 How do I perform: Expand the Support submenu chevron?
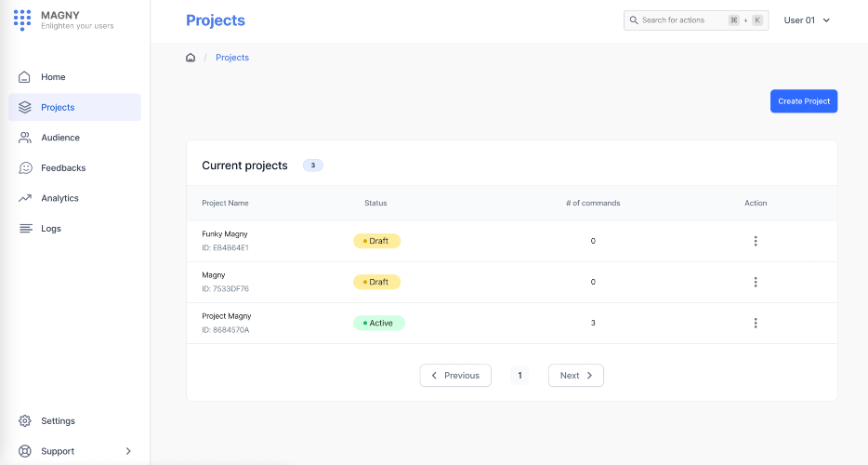(x=128, y=451)
